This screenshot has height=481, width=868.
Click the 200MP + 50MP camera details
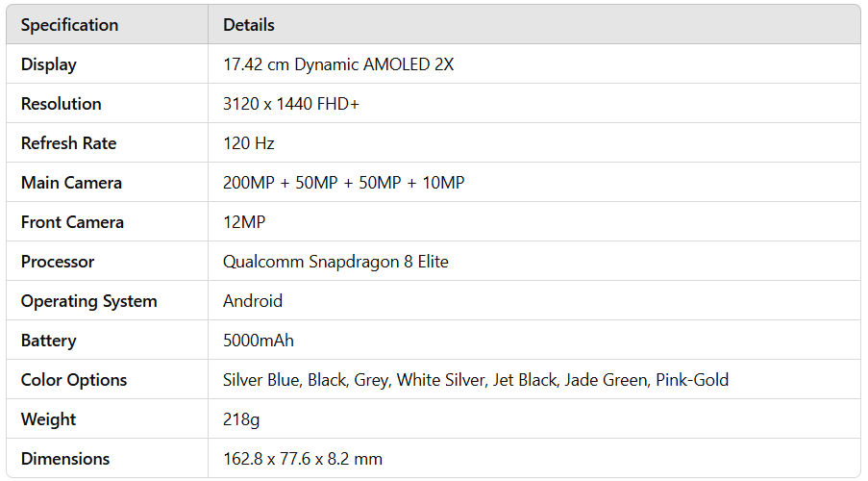[x=344, y=183]
